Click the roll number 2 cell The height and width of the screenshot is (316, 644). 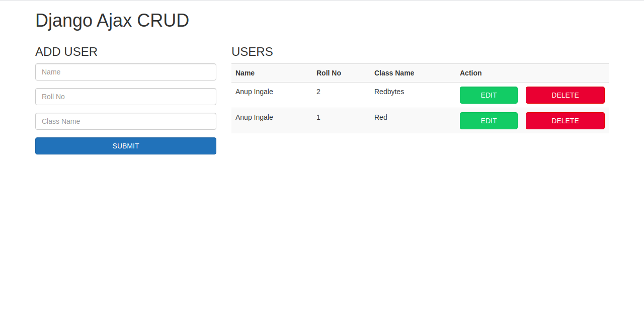coord(318,92)
